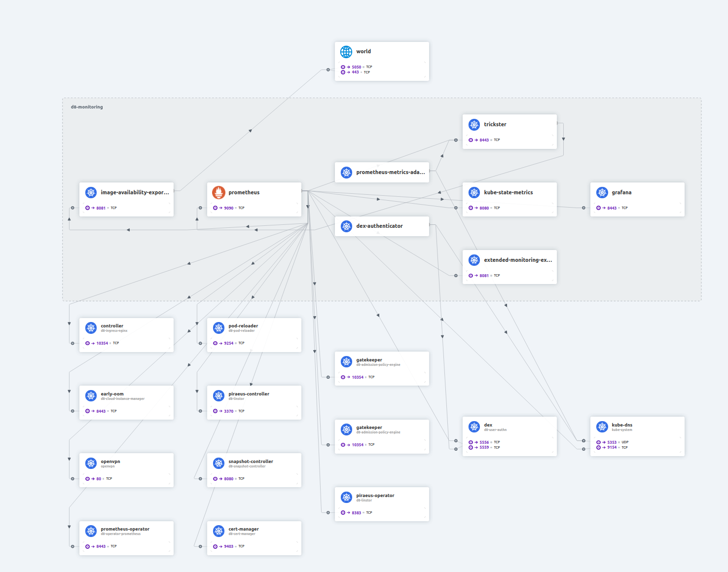728x572 pixels.
Task: Click the piraeus-operator service icon
Action: coord(346,498)
